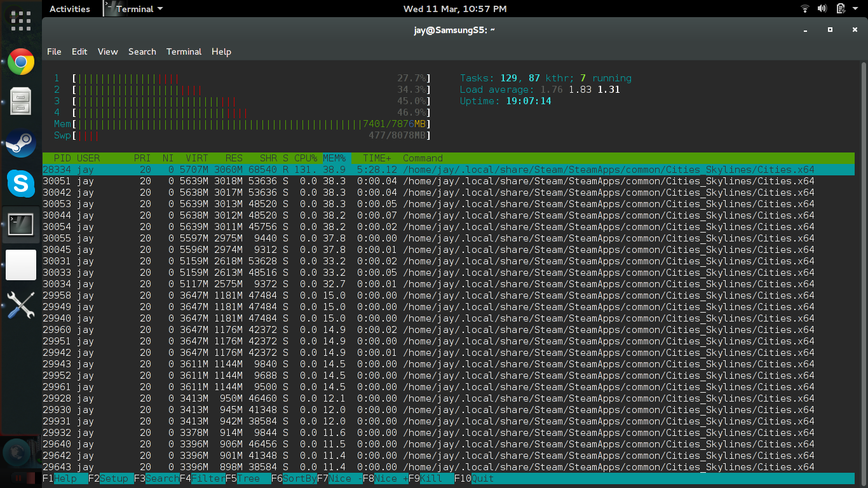Open the system menu arrow at top right
This screenshot has width=868, height=488.
click(x=855, y=9)
